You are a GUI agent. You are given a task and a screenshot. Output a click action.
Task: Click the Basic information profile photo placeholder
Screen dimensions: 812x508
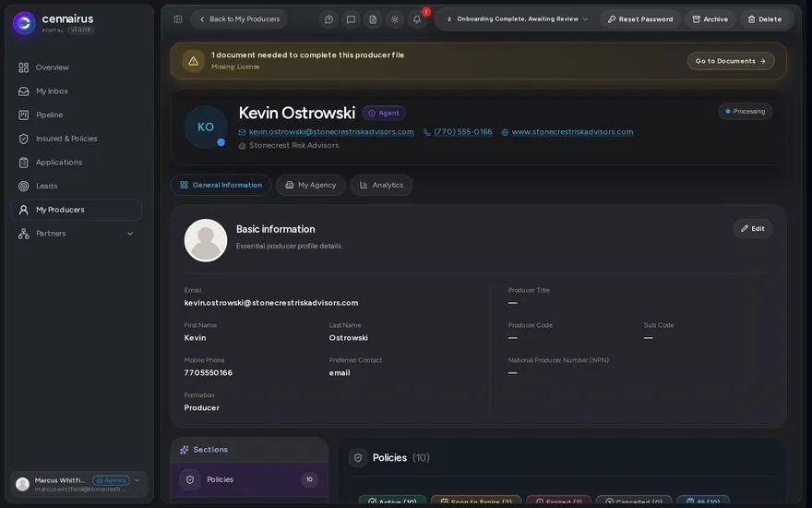click(x=206, y=240)
